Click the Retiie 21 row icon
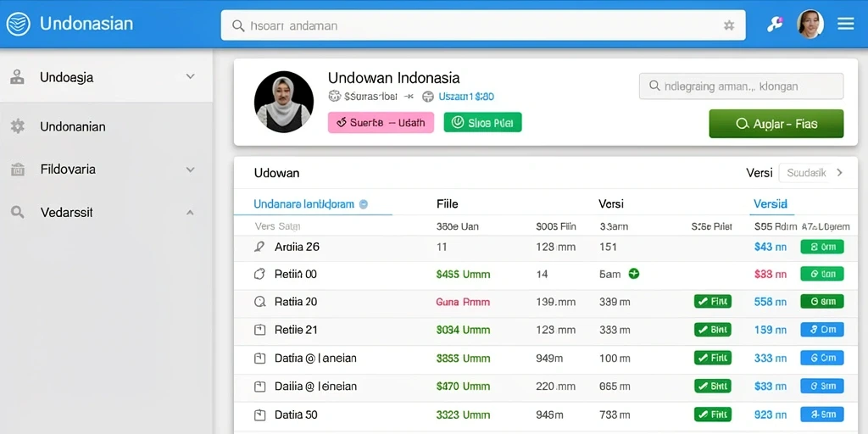The height and width of the screenshot is (434, 868). [259, 330]
